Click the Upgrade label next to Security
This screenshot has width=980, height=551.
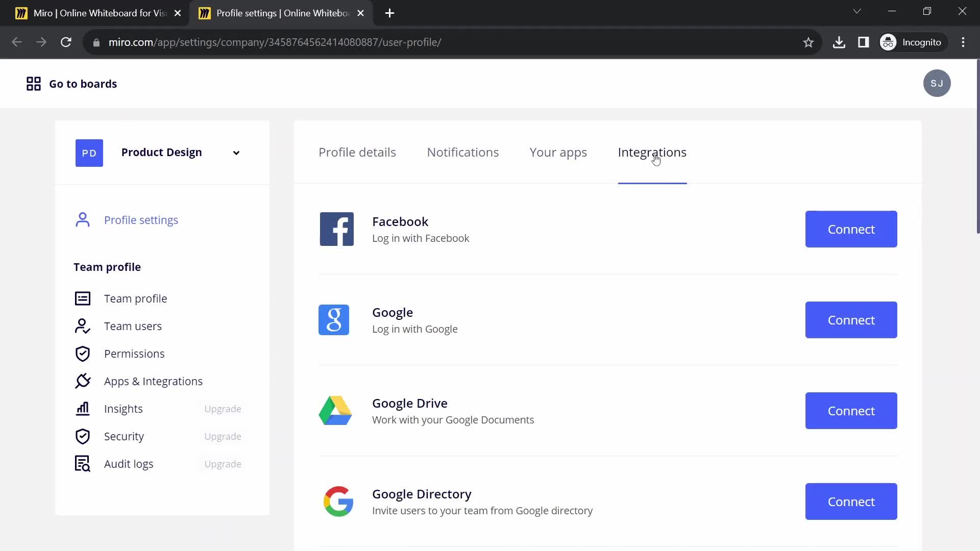coord(223,436)
